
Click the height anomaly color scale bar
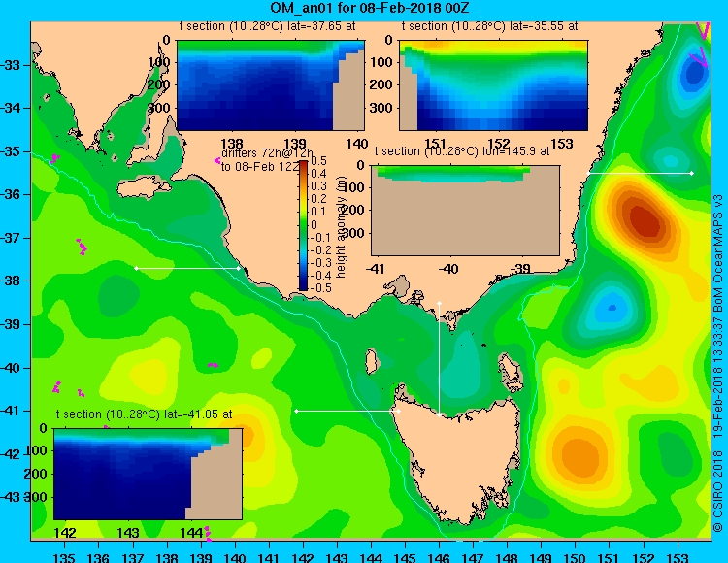(303, 225)
